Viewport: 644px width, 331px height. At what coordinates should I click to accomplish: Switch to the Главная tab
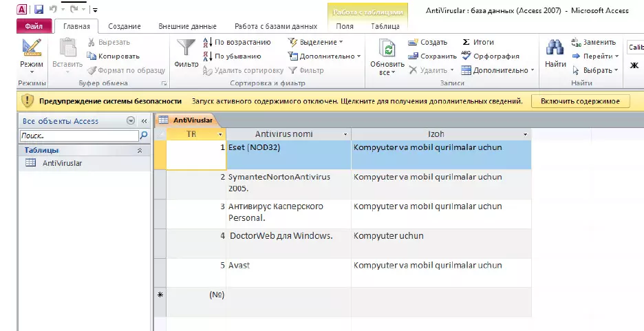point(76,26)
